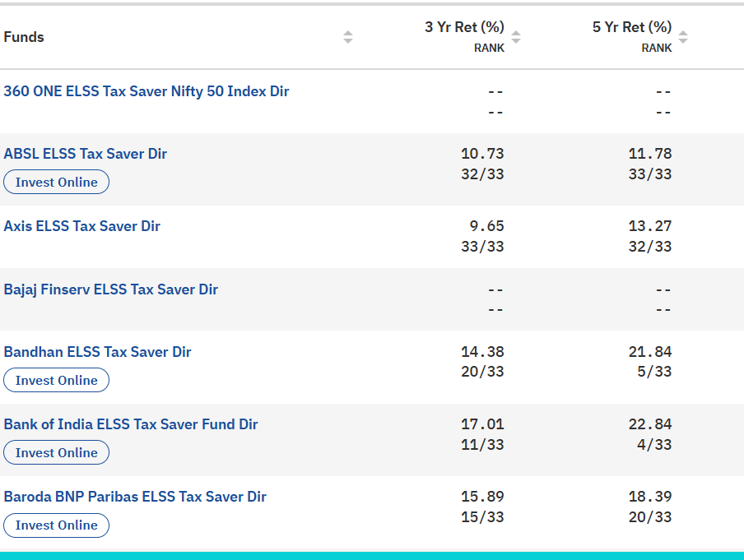This screenshot has height=560, width=744.
Task: Open Baroda BNP Paribas ELSS Tax Saver
Action: pos(135,497)
